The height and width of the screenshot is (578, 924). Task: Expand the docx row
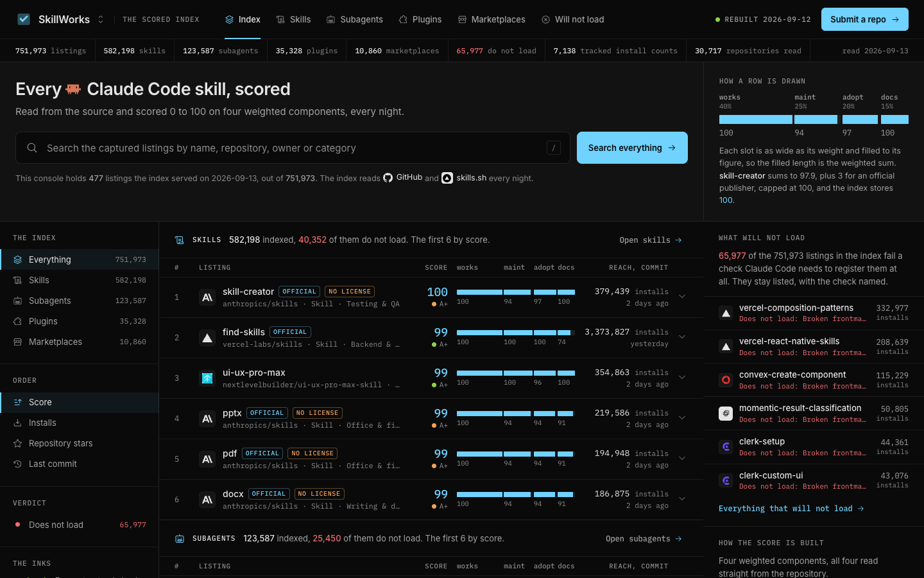(x=682, y=499)
